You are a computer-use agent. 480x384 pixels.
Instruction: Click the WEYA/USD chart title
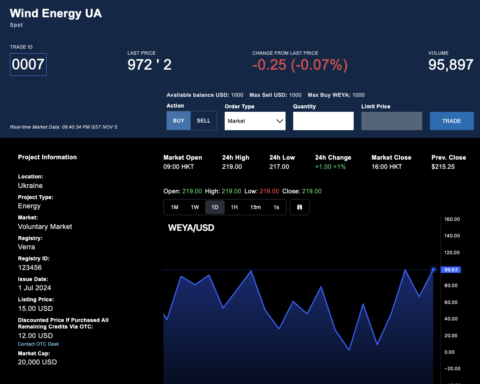tap(191, 228)
